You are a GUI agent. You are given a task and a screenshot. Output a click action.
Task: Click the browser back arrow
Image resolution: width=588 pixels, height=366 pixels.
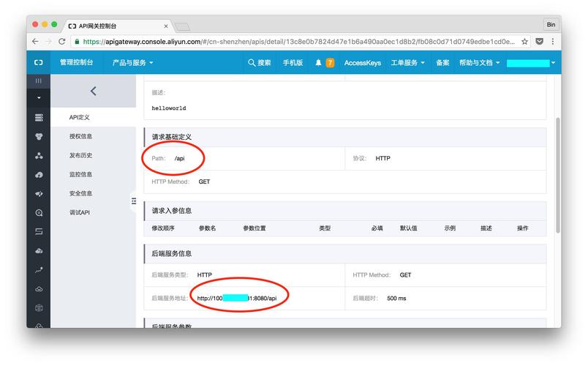coord(35,41)
